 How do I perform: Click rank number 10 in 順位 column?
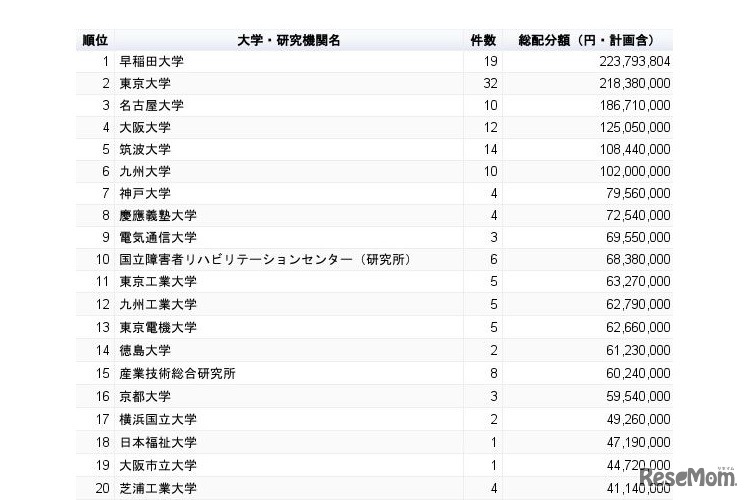102,259
